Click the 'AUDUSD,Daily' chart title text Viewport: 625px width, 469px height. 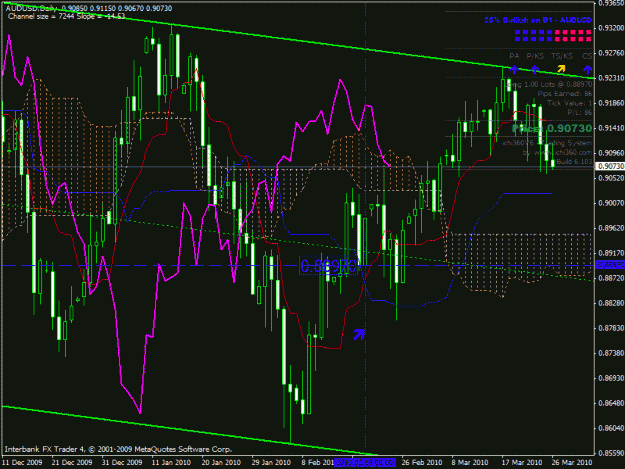coord(29,8)
